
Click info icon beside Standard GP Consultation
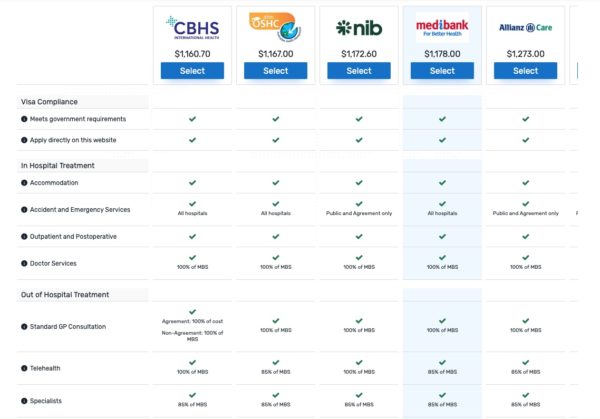point(24,327)
